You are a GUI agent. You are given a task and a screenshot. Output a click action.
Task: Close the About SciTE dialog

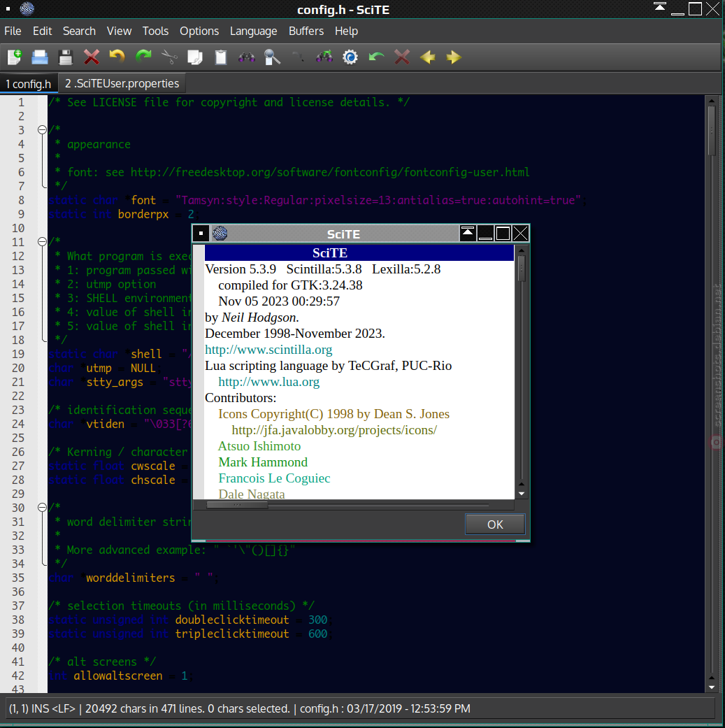[520, 233]
